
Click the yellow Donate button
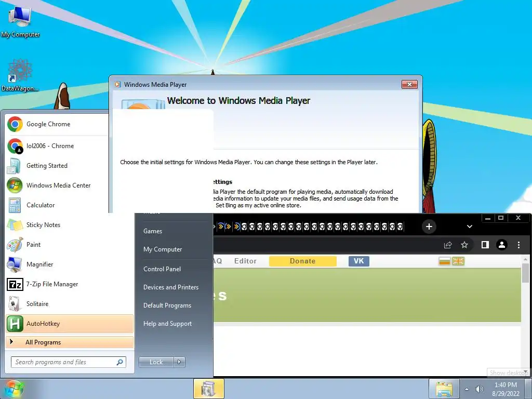tap(303, 261)
